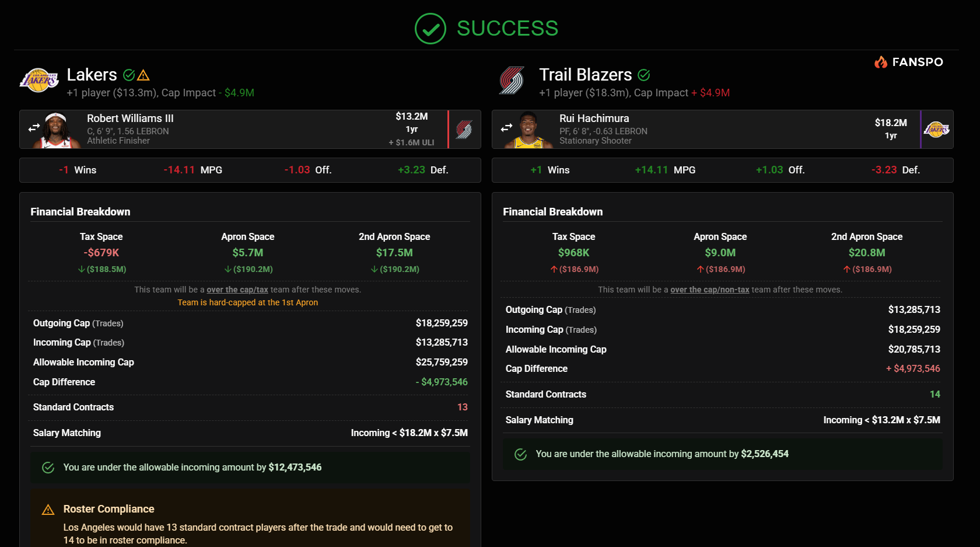Click Rui Hachimura player headshot

click(528, 130)
